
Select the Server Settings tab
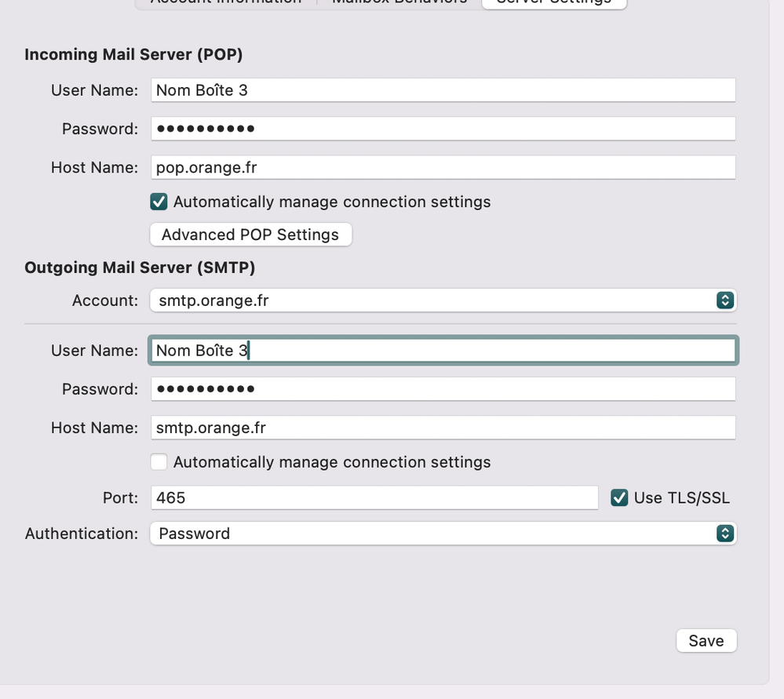click(x=554, y=2)
